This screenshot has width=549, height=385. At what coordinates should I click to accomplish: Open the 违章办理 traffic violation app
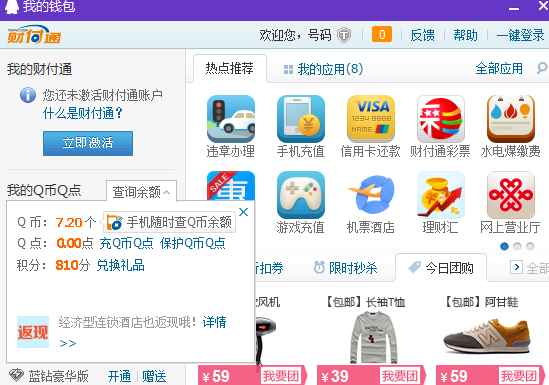coord(231,119)
